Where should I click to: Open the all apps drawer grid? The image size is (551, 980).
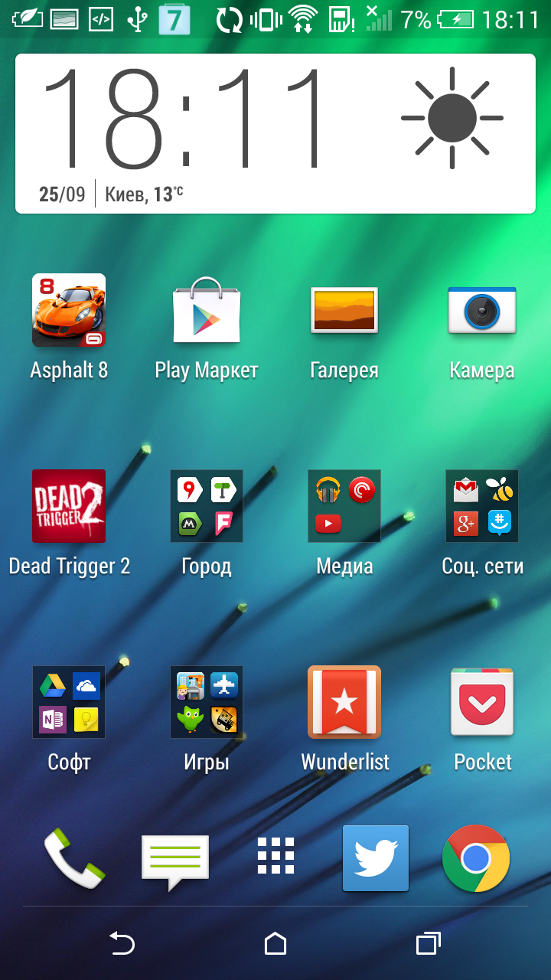(275, 856)
